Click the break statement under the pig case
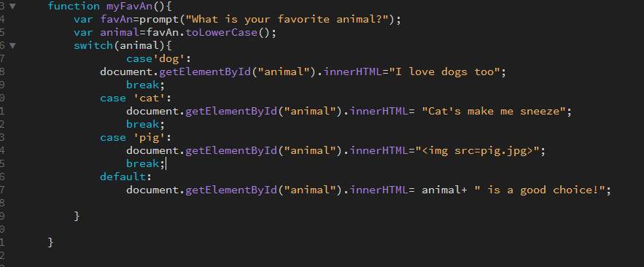 click(x=142, y=164)
